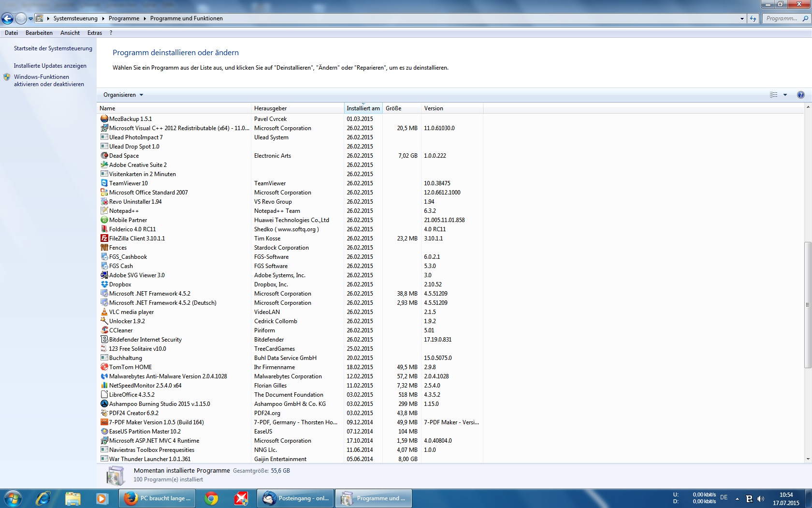Click the Back navigation arrow
This screenshot has width=812, height=508.
click(7, 18)
